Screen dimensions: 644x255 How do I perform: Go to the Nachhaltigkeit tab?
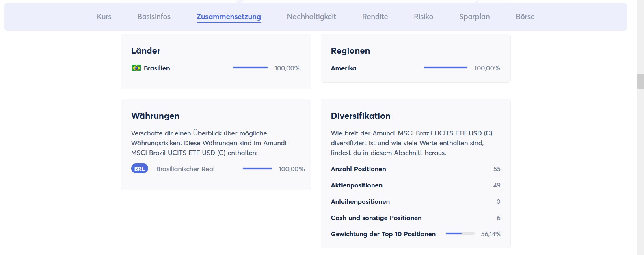[311, 17]
